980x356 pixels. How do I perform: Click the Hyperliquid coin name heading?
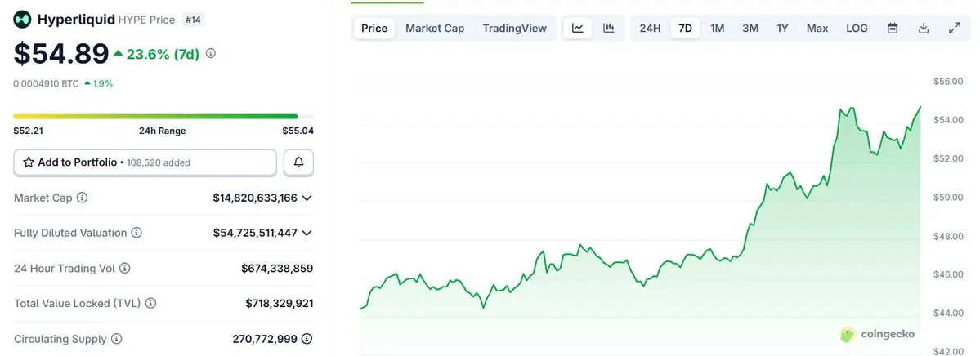(76, 20)
